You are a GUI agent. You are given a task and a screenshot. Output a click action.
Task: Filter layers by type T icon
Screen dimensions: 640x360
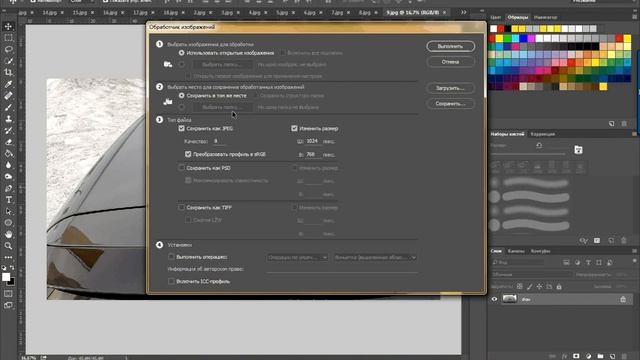(x=588, y=262)
